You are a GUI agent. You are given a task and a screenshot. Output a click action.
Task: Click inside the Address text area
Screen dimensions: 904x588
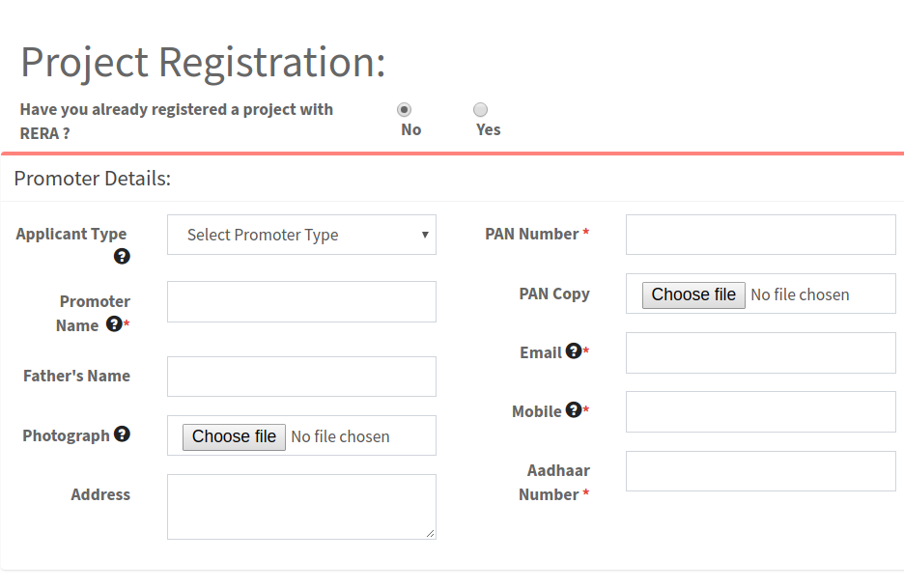[x=301, y=506]
